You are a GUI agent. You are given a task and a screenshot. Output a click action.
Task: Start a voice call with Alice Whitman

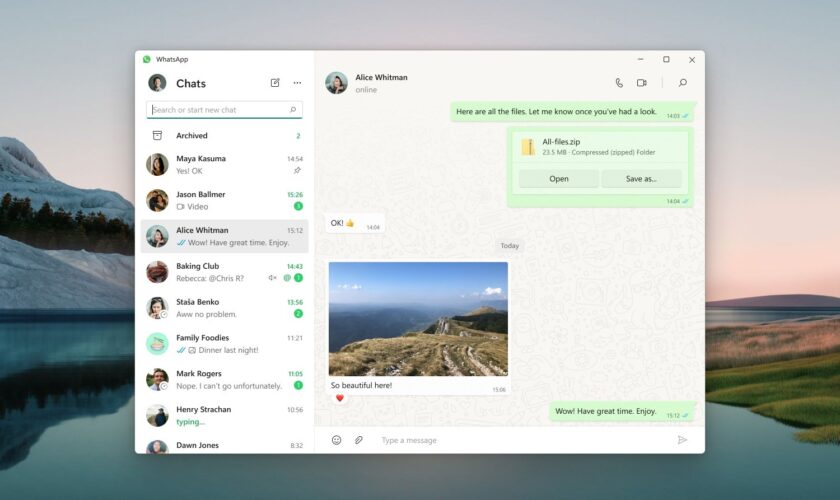click(x=619, y=83)
